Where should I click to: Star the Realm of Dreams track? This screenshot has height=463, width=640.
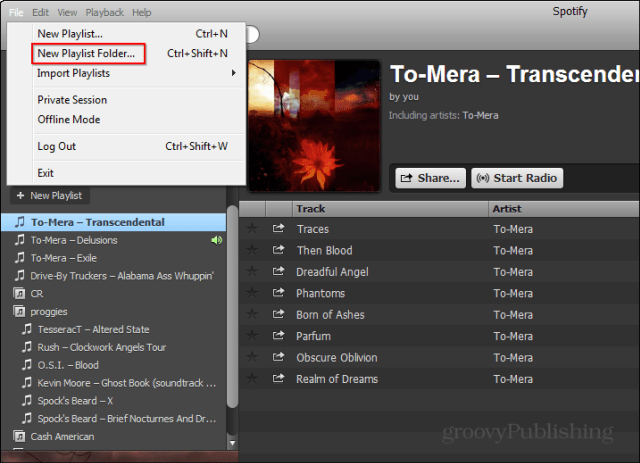(252, 378)
